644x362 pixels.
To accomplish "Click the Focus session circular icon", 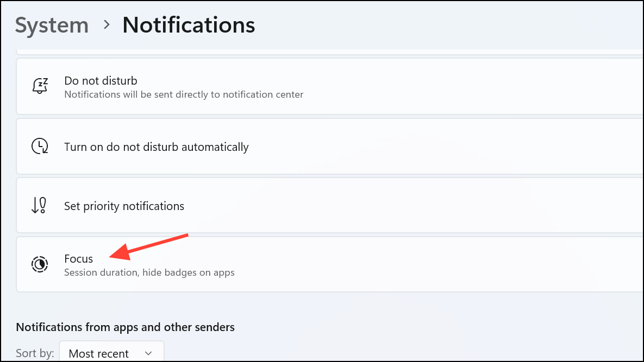I will tap(40, 264).
